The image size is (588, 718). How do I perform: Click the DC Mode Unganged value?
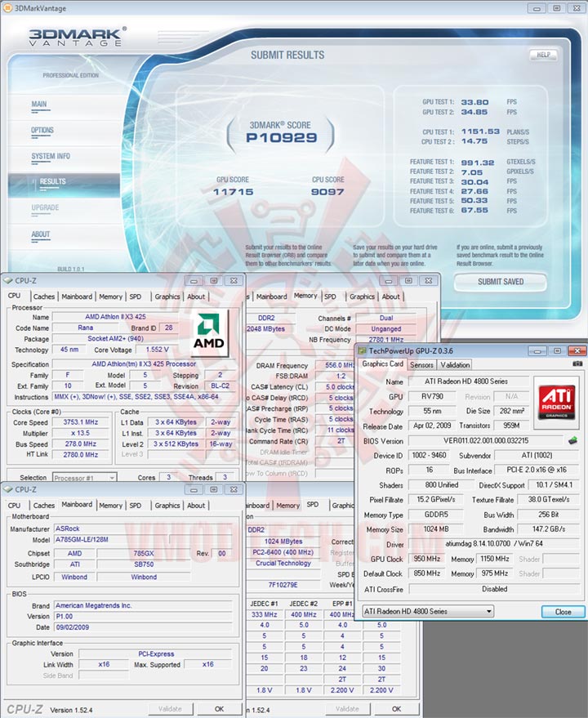(x=386, y=329)
